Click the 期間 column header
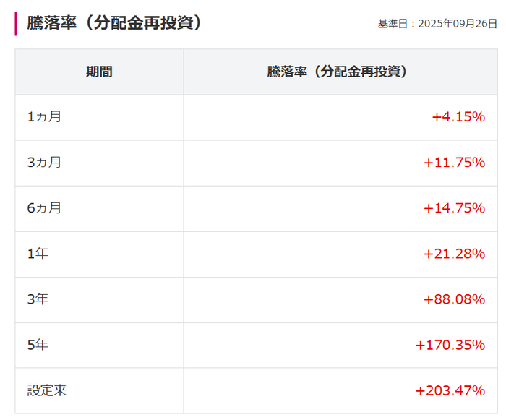 coord(99,72)
